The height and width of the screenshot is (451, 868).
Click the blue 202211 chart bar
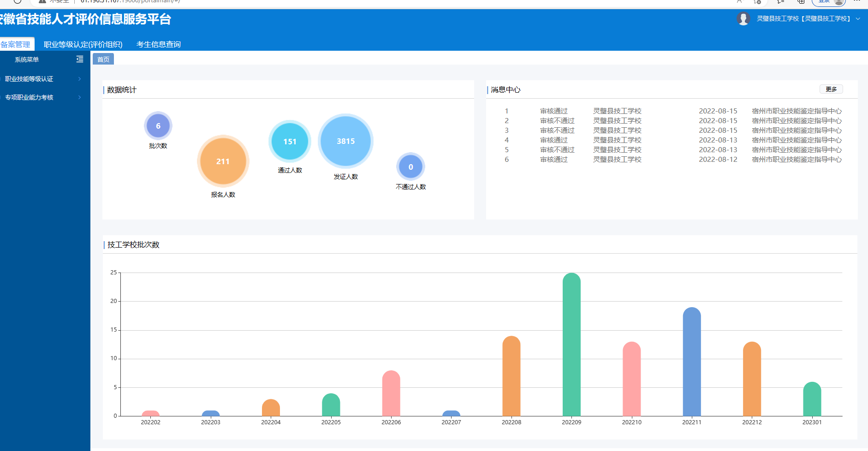coord(692,362)
